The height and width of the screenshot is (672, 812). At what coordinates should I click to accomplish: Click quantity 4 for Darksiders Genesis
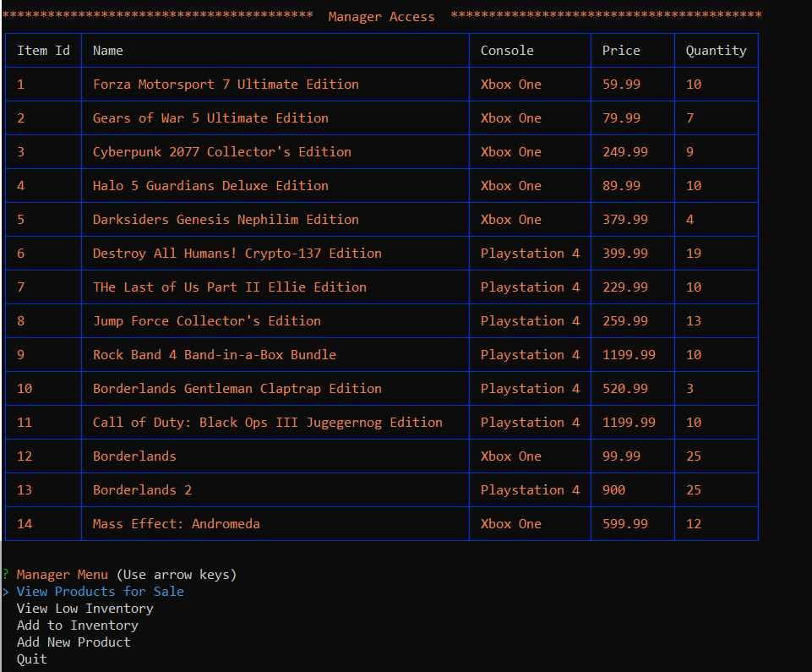[x=689, y=219]
